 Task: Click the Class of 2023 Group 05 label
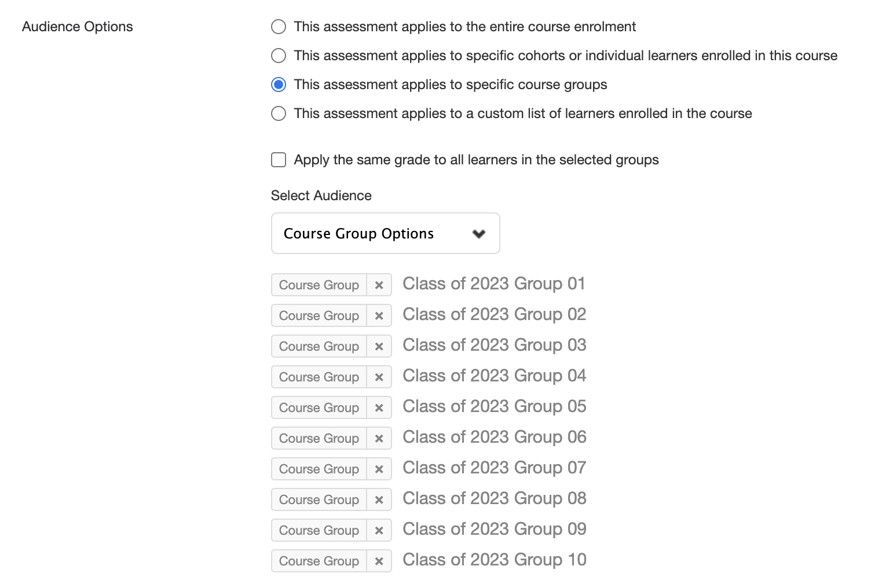coord(494,406)
